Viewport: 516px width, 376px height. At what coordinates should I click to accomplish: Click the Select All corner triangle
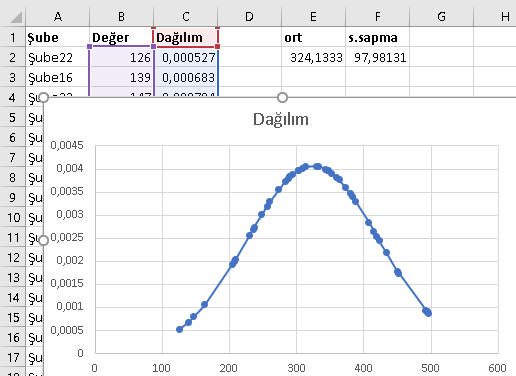coord(16,17)
